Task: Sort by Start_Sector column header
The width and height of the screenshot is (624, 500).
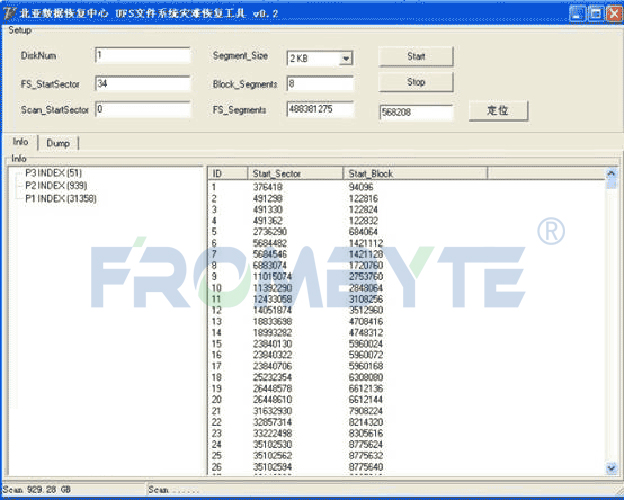Action: click(x=295, y=174)
